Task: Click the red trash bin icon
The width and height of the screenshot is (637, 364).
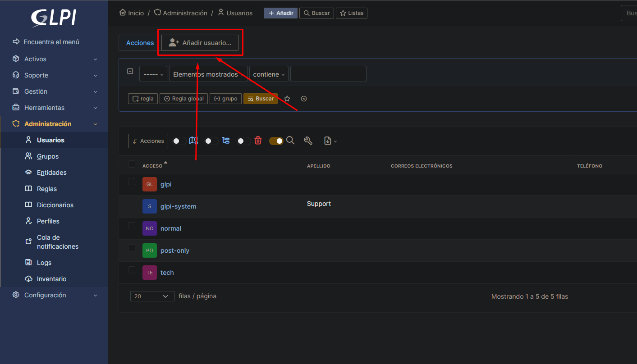Action: (258, 141)
